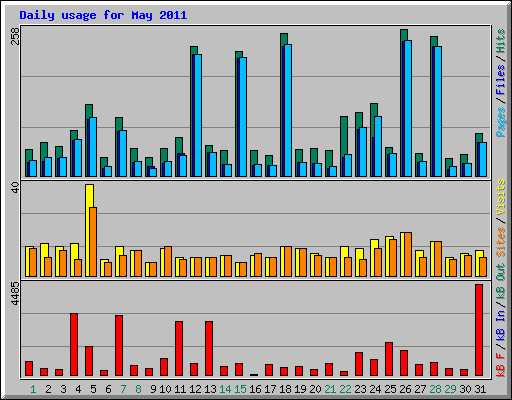
Task: Click the red KB bar for day 13
Action: tap(209, 349)
